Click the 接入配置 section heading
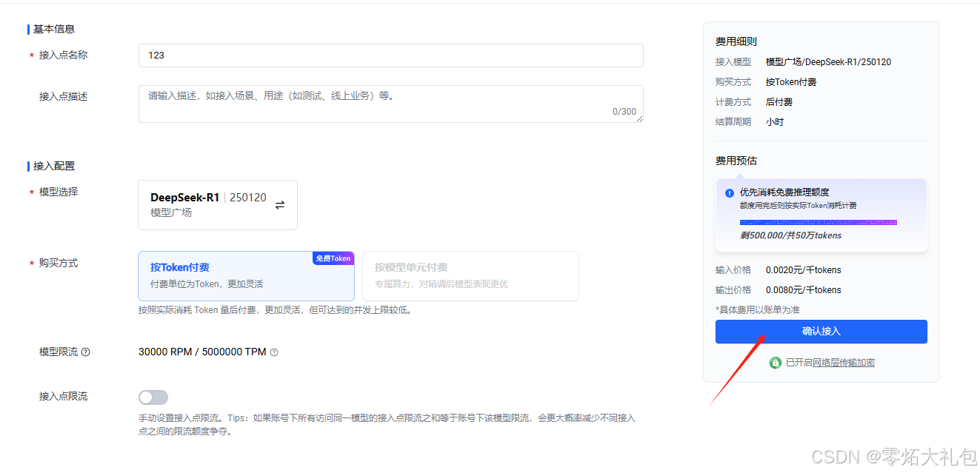 [x=54, y=166]
